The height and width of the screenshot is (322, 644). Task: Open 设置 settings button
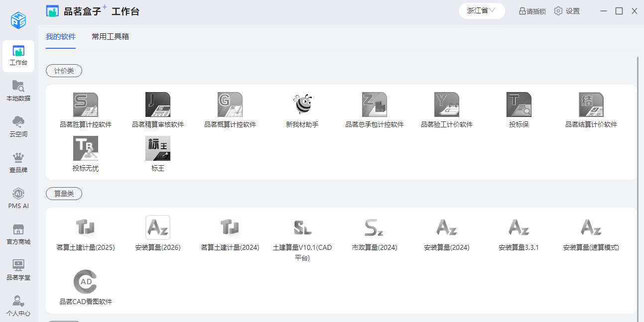567,11
